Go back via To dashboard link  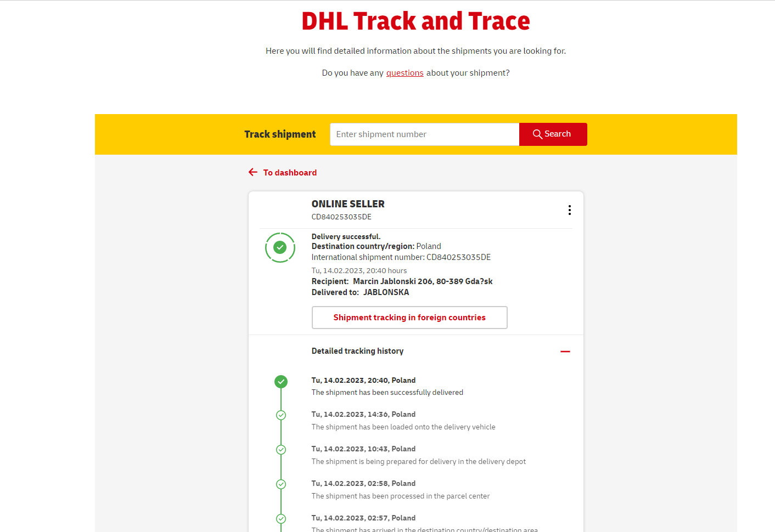290,173
